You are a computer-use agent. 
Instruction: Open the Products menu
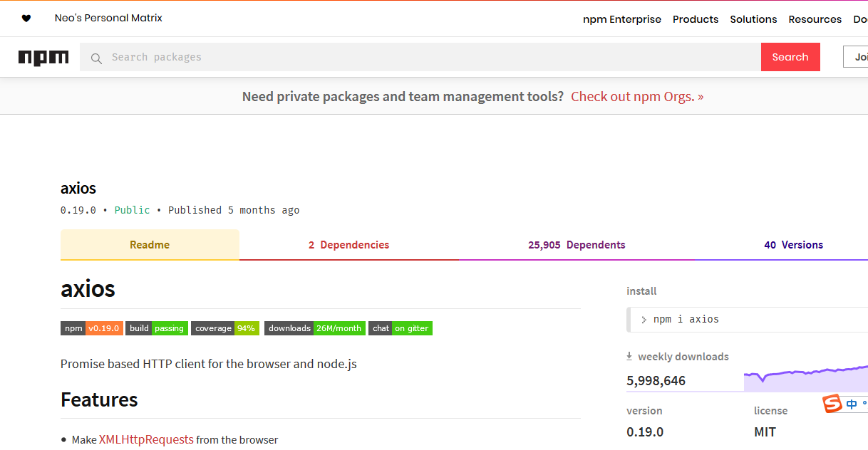696,19
